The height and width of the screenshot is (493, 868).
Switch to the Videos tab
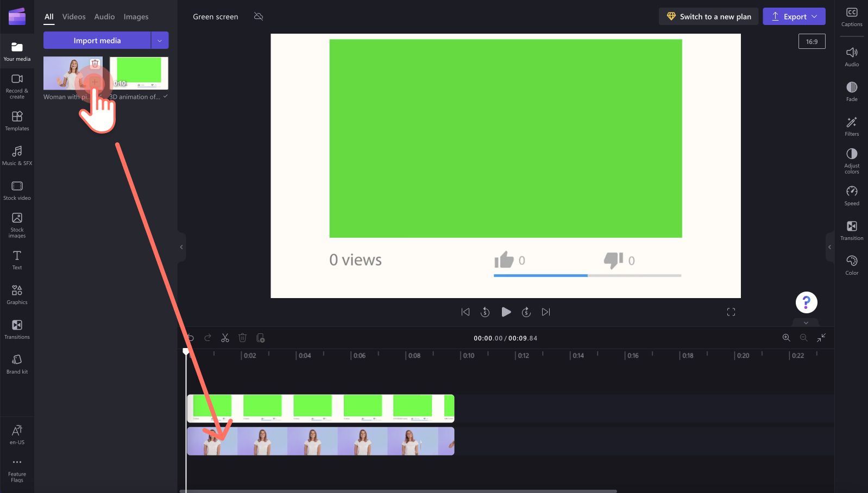pos(74,17)
